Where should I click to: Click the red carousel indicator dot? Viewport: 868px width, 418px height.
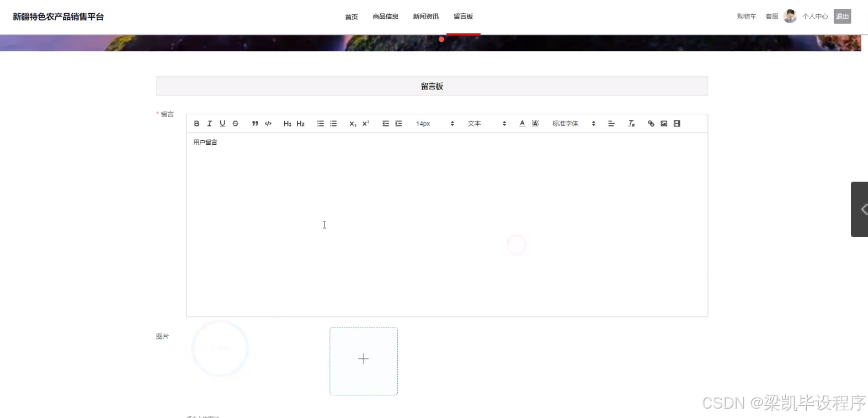[x=441, y=39]
